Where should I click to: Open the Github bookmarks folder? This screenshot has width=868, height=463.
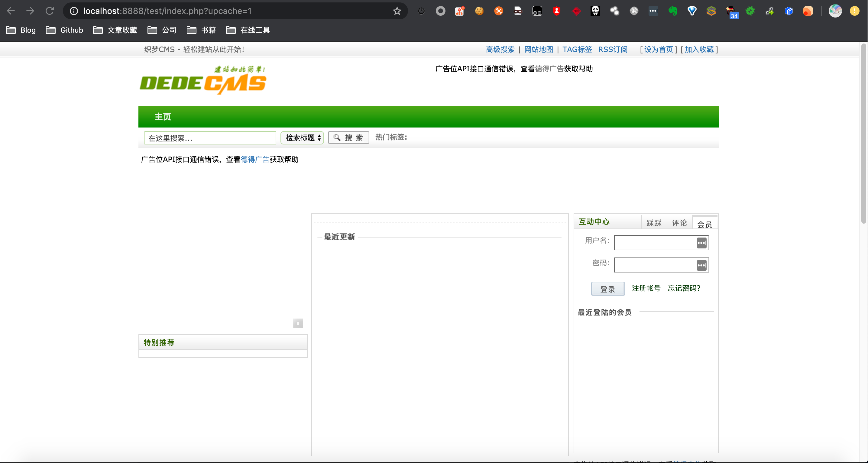tap(65, 30)
